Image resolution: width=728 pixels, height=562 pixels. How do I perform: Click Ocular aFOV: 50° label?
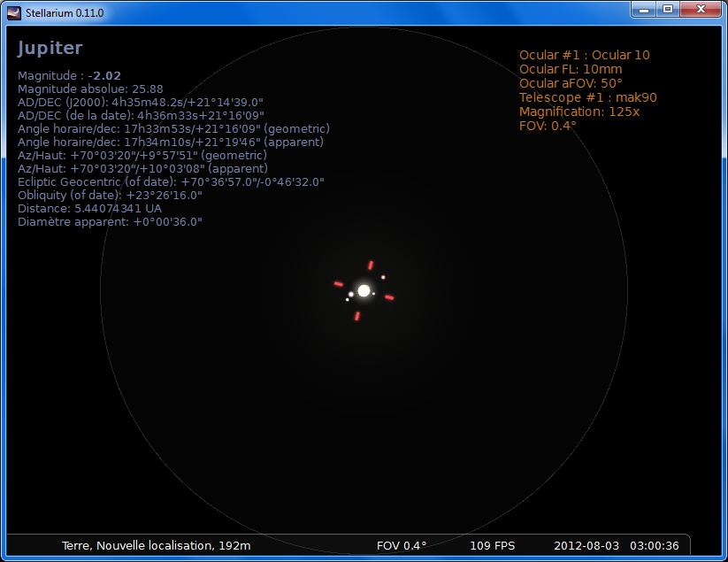[571, 83]
